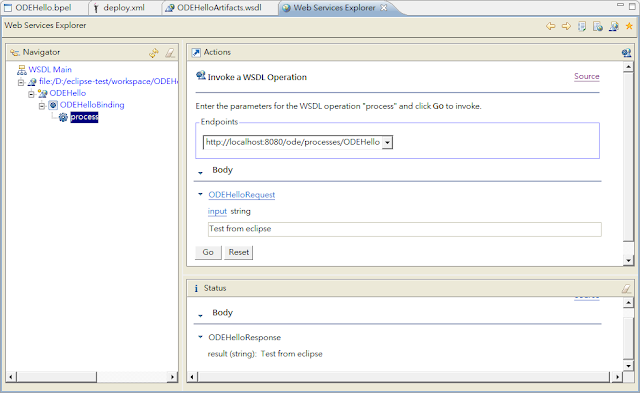Select ODEHelloBinding in Navigator tree
Viewport: 640px width, 393px height.
coord(92,105)
